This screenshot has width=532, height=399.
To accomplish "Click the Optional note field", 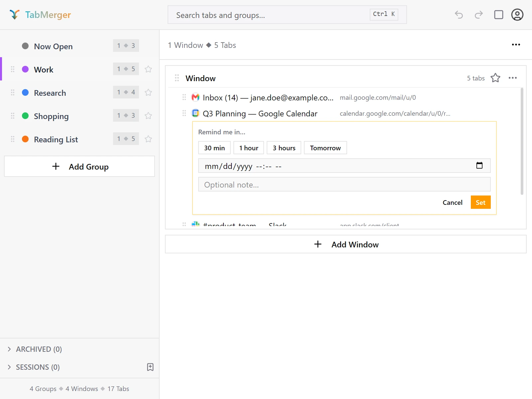I will 344,184.
